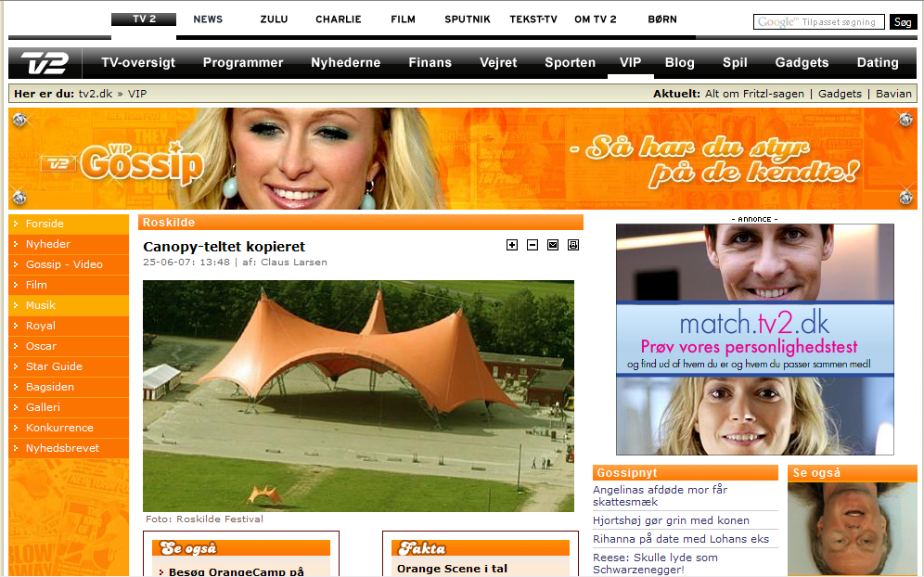Go to Sporten in the main menu
The height and width of the screenshot is (577, 924).
(x=570, y=62)
